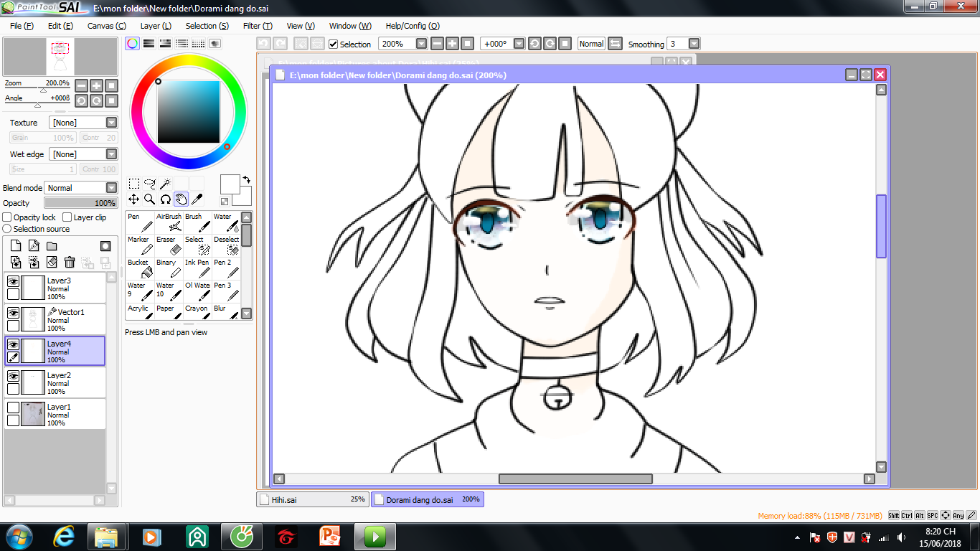The width and height of the screenshot is (980, 551).
Task: Select the Ink Pen tool
Action: click(197, 269)
